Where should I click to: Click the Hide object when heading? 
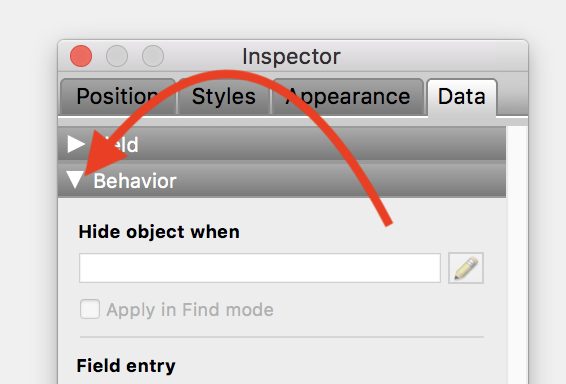tap(159, 231)
